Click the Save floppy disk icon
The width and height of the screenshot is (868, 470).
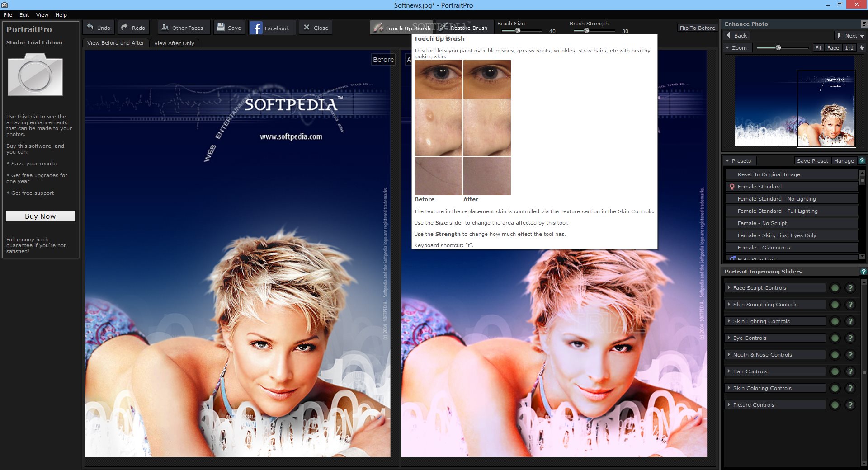(221, 27)
